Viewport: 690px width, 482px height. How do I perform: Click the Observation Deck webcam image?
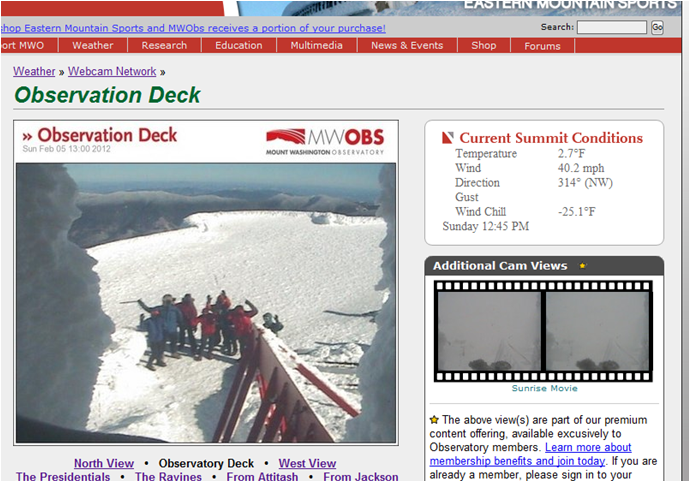[x=206, y=303]
